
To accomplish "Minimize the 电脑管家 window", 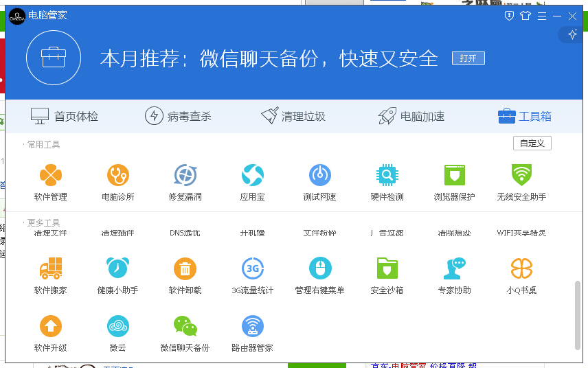I will (x=557, y=16).
